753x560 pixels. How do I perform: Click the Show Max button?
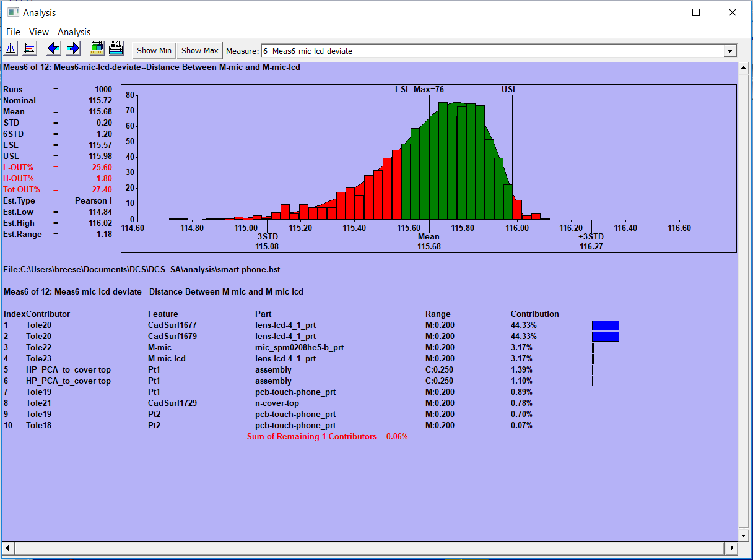pos(199,50)
